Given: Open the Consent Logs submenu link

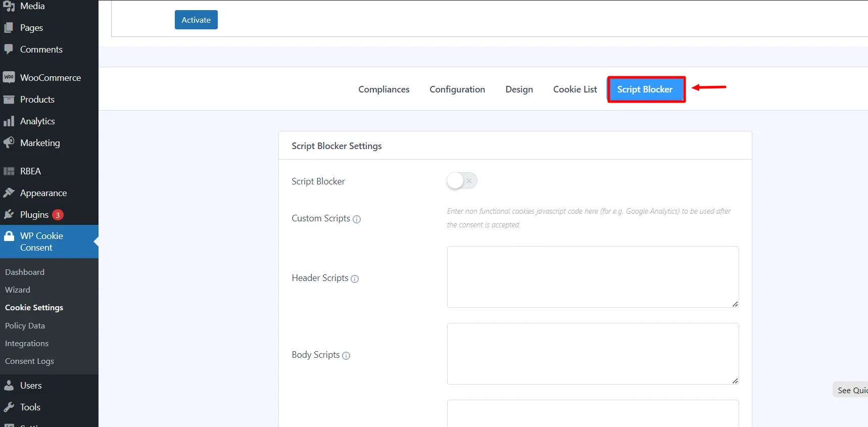Looking at the screenshot, I should click(x=29, y=361).
